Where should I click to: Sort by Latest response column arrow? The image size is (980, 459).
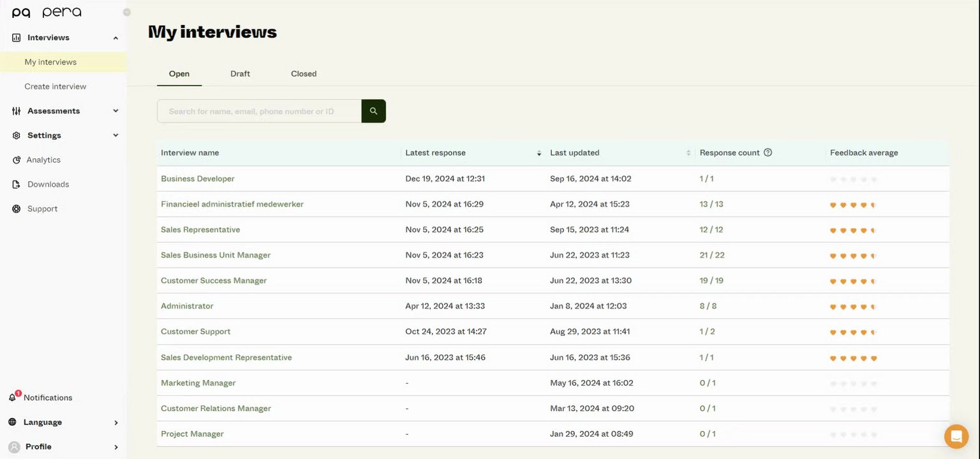[x=539, y=153]
